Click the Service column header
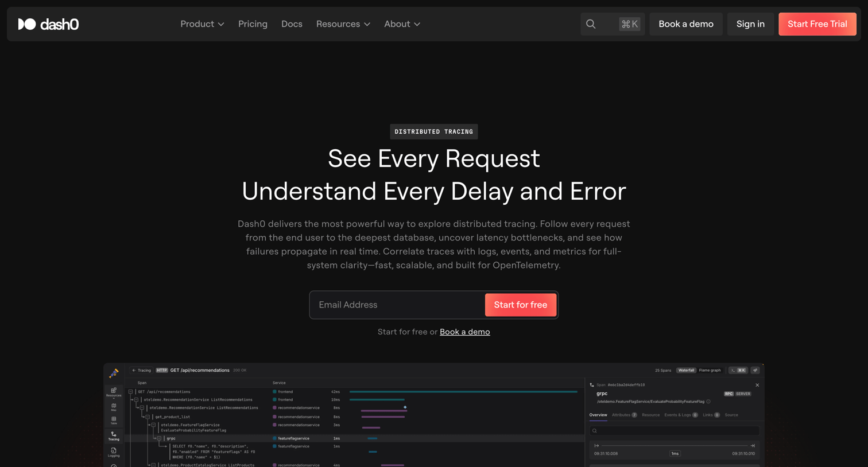868x467 pixels. pyautogui.click(x=279, y=383)
